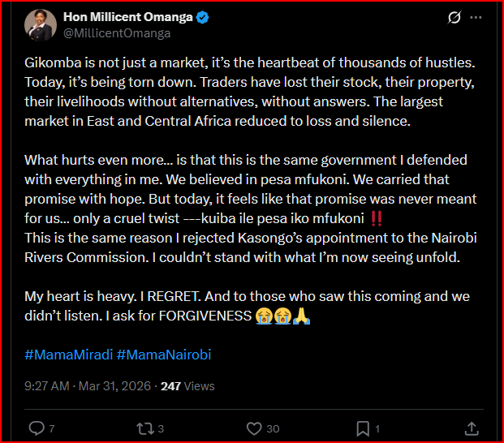The image size is (504, 443).
Task: Click the repost retweet icon
Action: coord(144,428)
